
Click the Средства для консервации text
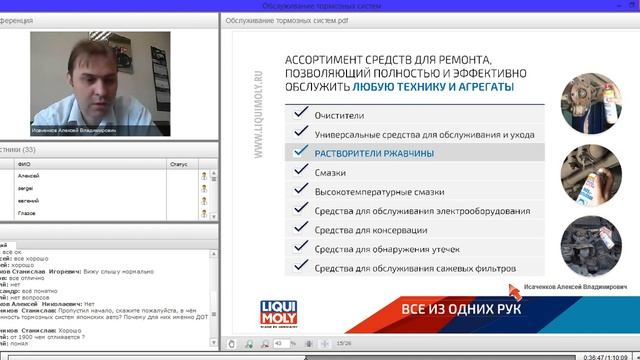tap(371, 230)
